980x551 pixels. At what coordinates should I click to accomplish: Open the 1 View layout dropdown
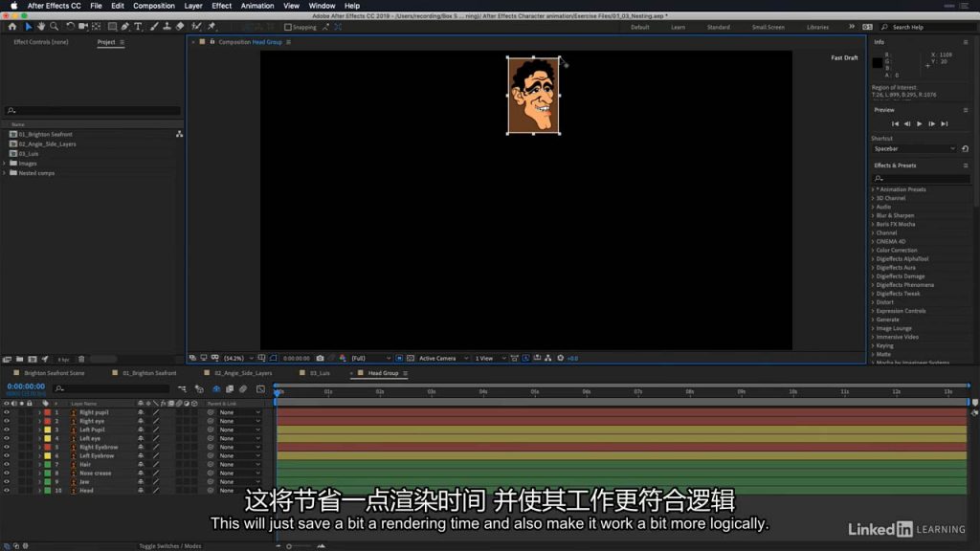point(490,359)
